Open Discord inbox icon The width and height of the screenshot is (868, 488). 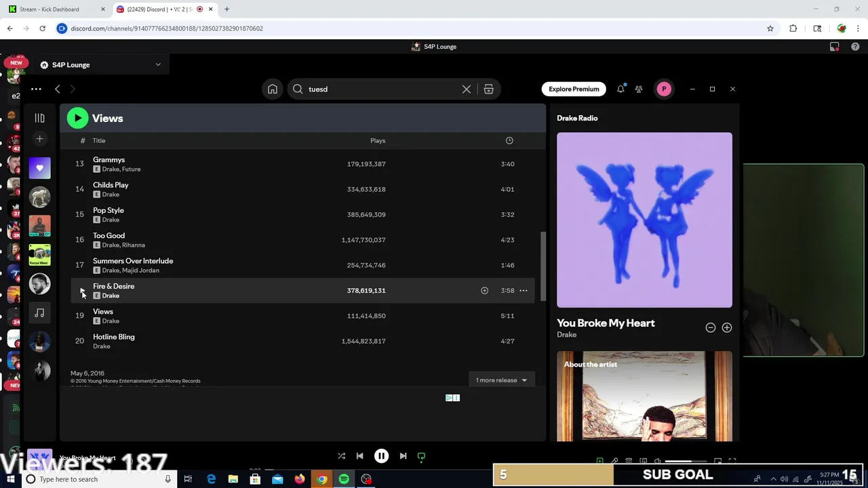(x=835, y=47)
